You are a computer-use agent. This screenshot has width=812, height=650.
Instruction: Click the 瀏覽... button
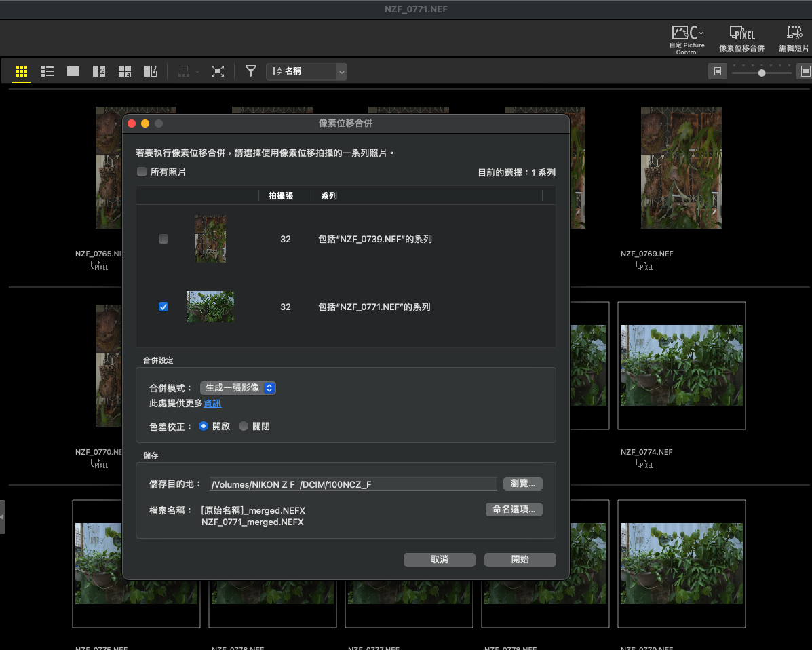click(522, 484)
